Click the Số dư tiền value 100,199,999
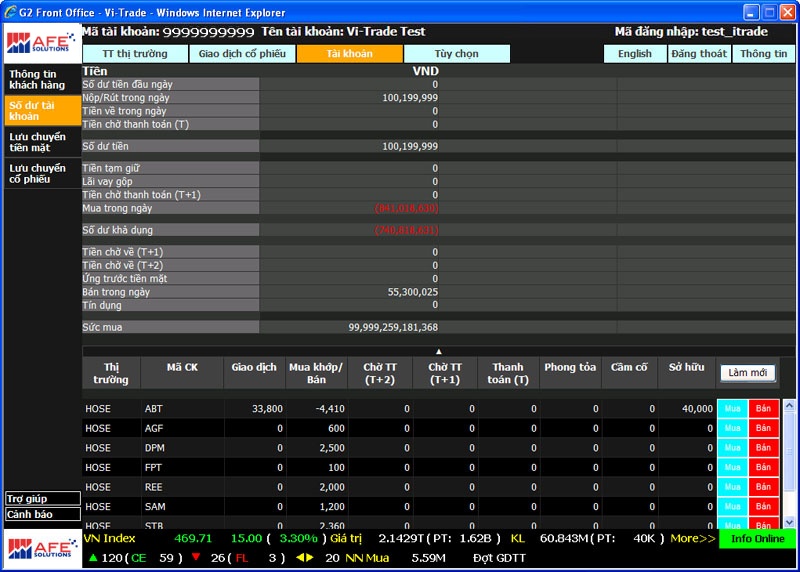 tap(410, 146)
